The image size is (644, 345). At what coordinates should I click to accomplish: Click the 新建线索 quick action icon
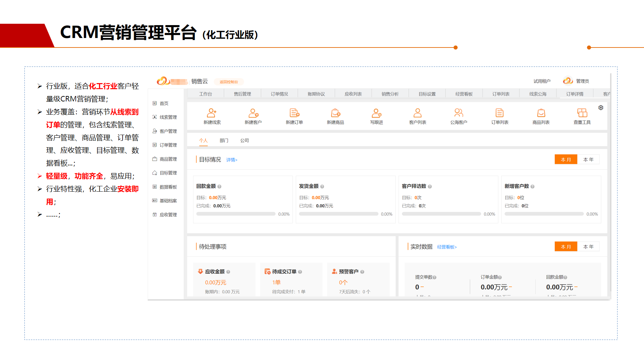tap(212, 113)
